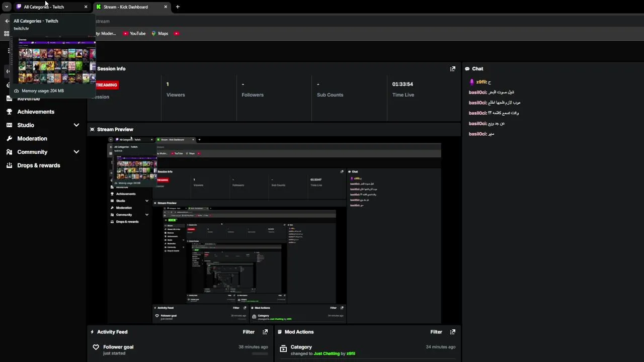Go back with the browser back arrow
This screenshot has height=362, width=644.
click(x=7, y=21)
